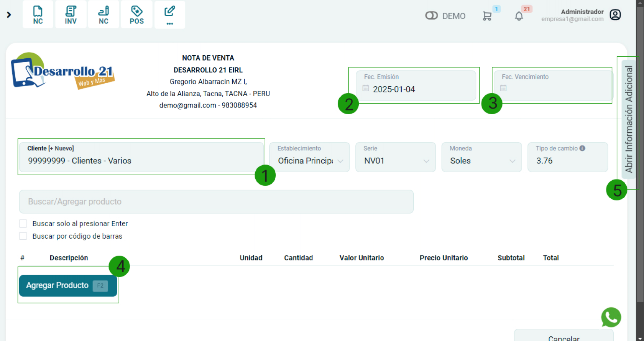Viewport: 644px width, 341px height.
Task: Check Buscar por código de barras
Action: [x=23, y=236]
